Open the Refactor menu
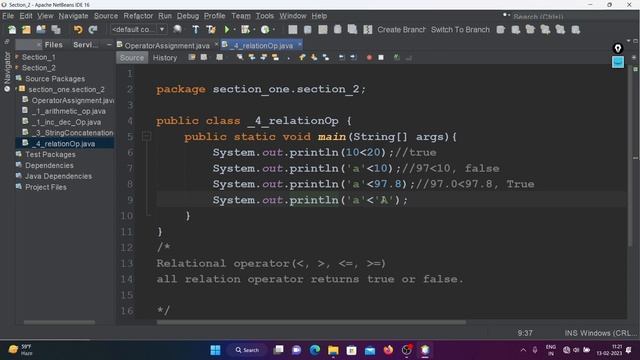 click(138, 16)
